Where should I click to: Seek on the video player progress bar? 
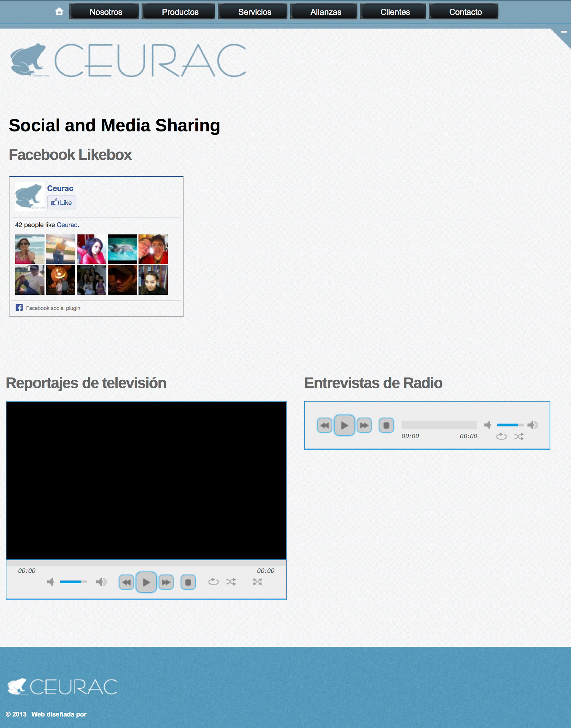tap(146, 563)
